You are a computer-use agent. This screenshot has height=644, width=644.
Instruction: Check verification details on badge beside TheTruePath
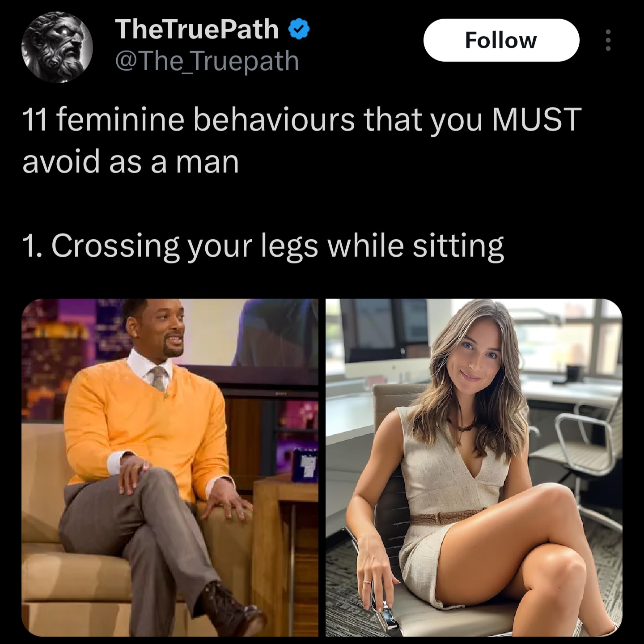[x=299, y=30]
